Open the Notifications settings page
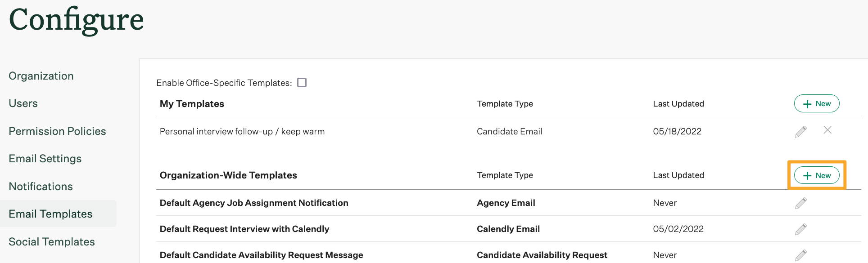The height and width of the screenshot is (263, 868). pyautogui.click(x=41, y=186)
